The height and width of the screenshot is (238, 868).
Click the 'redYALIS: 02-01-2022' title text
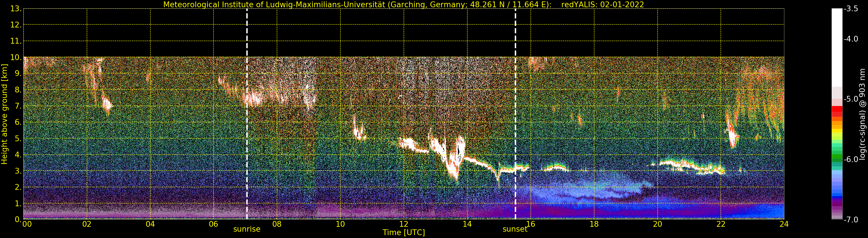point(602,5)
